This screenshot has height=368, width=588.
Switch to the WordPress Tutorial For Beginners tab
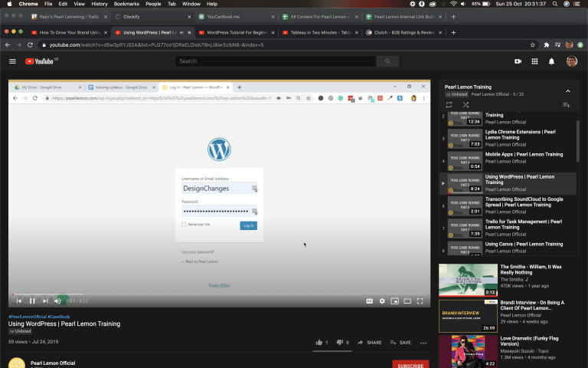[237, 33]
